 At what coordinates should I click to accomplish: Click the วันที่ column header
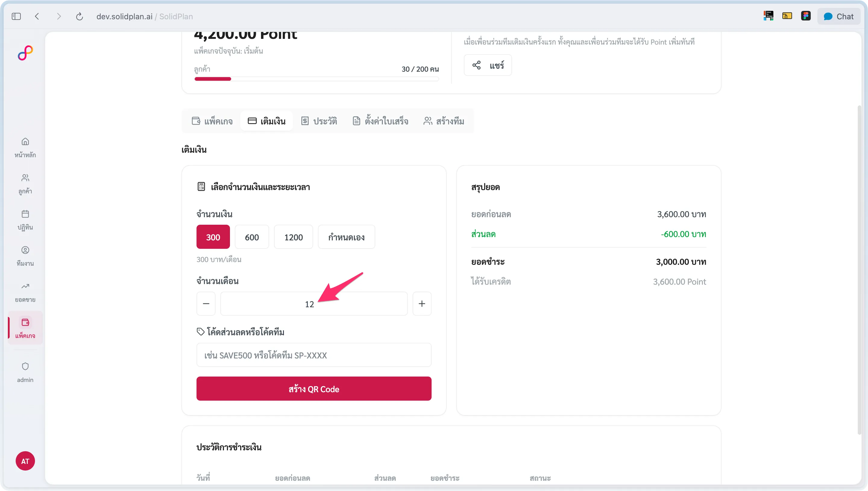click(203, 478)
